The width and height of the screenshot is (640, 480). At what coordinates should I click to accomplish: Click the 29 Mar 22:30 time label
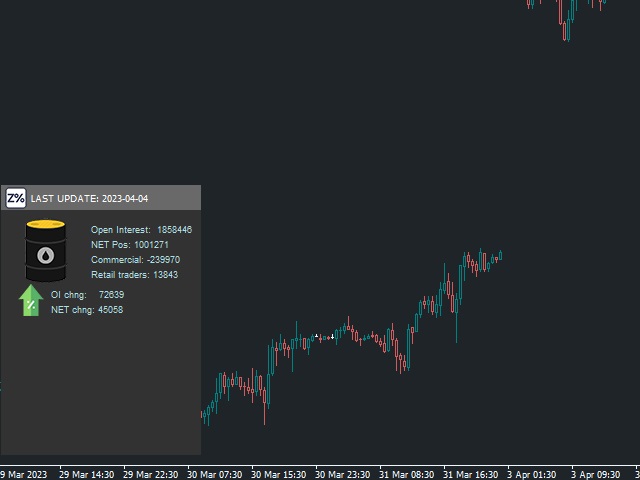pyautogui.click(x=151, y=475)
